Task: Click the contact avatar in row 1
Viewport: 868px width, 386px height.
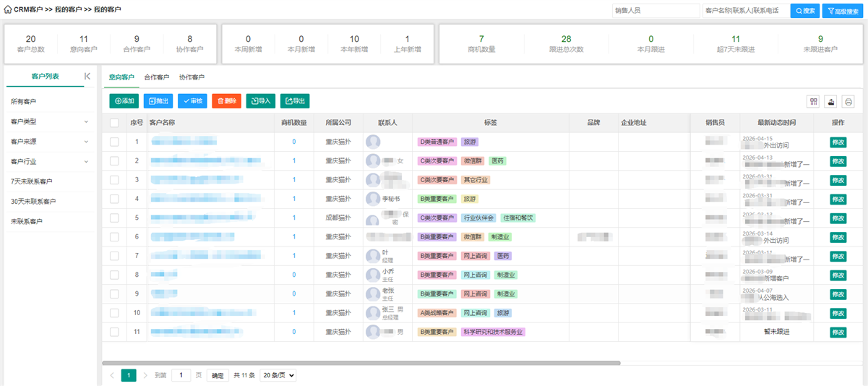Action: click(373, 142)
